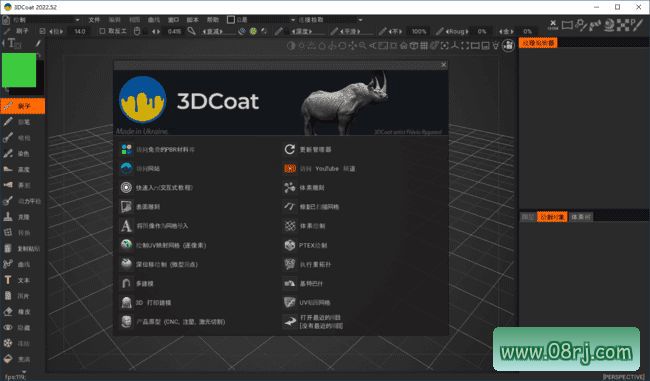This screenshot has width=650, height=381.
Task: Switch to the orange tab in lower right panel
Action: tap(552, 217)
